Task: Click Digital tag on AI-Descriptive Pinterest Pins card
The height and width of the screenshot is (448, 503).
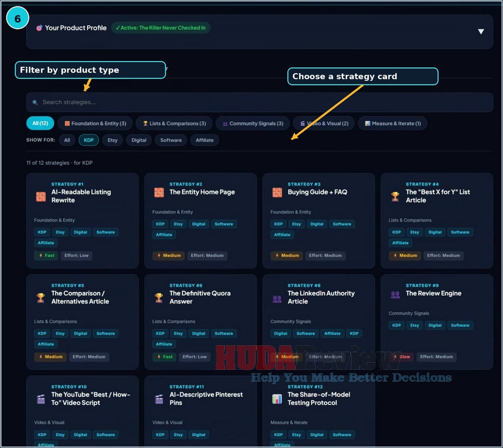Action: (x=198, y=435)
